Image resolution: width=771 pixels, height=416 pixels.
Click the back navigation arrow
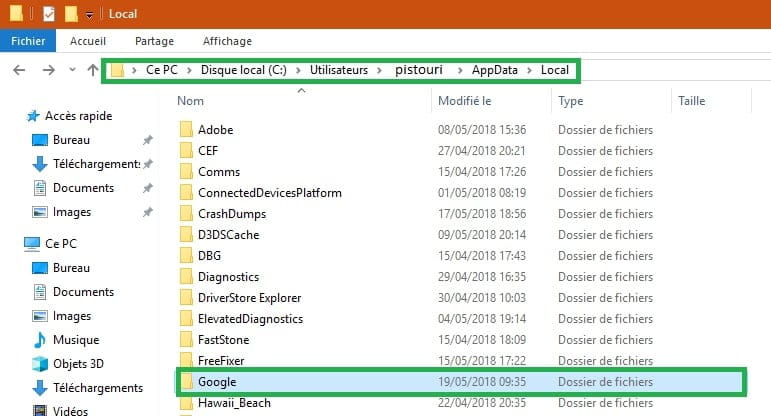click(19, 70)
